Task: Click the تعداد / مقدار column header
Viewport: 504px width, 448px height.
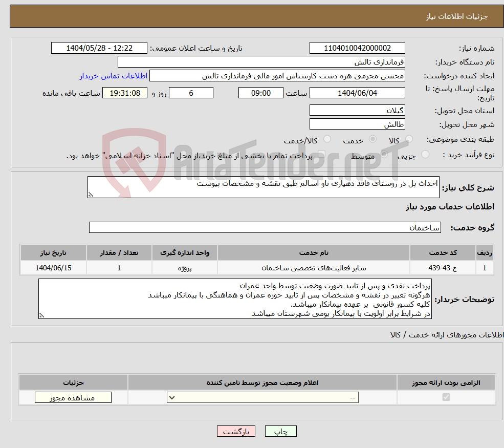Action: [119, 253]
